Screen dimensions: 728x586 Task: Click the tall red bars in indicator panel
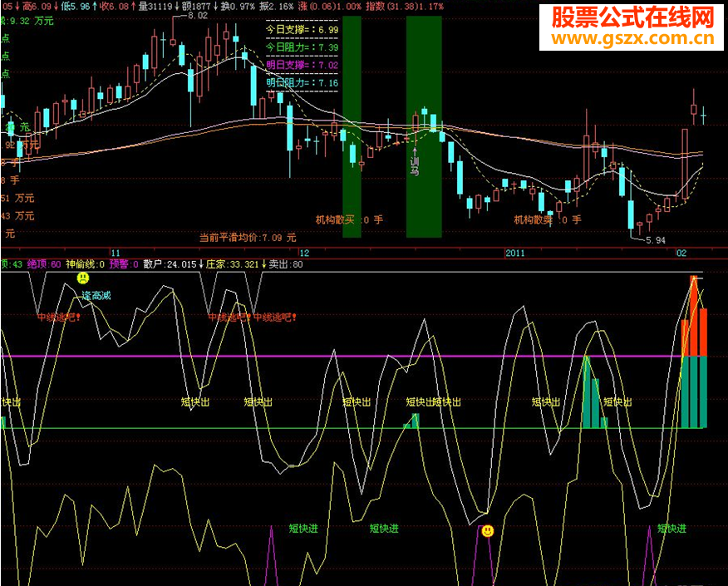point(694,317)
